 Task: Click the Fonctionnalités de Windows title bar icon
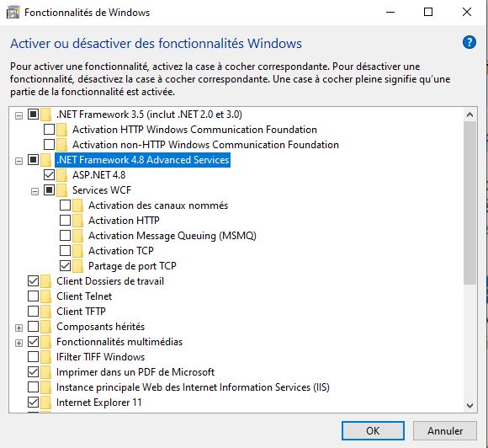pos(13,13)
